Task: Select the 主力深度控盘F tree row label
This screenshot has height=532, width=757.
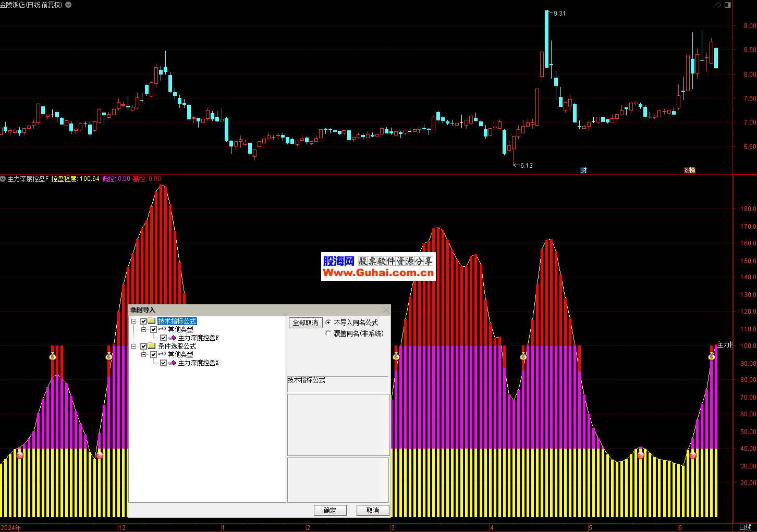Action: click(198, 338)
